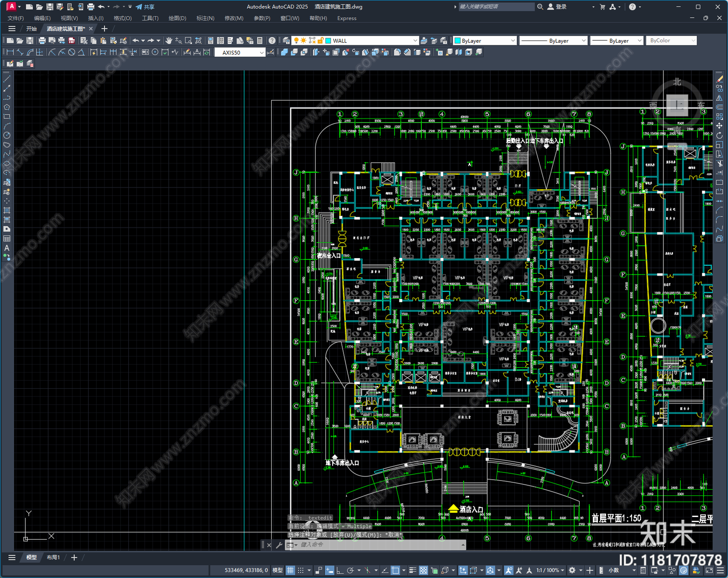Select the Hatch tool in left toolbar
The image size is (728, 578).
[x=7, y=210]
